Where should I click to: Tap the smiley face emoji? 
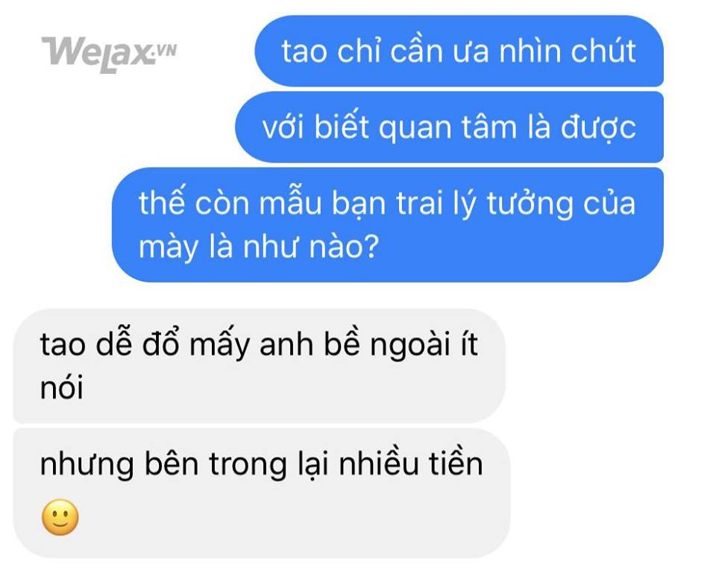tap(60, 518)
